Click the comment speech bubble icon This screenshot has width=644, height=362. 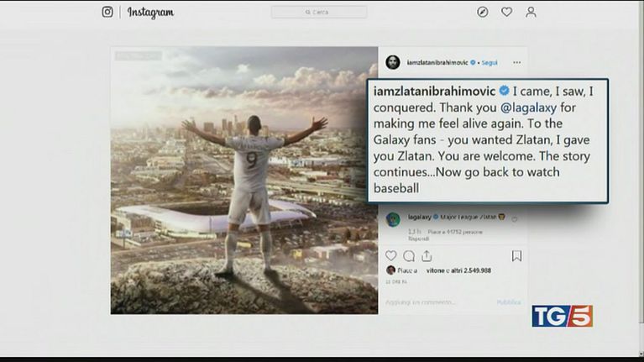409,255
